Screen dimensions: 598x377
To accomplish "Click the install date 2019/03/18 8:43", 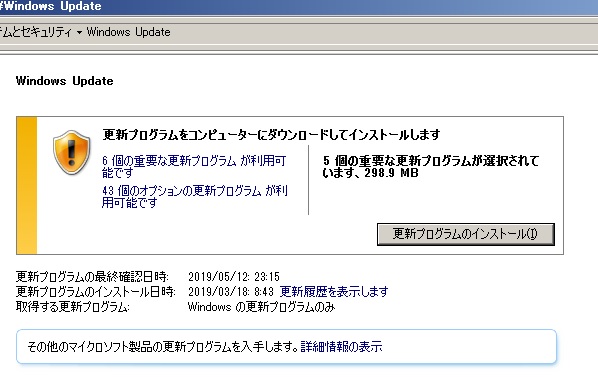I will click(231, 292).
